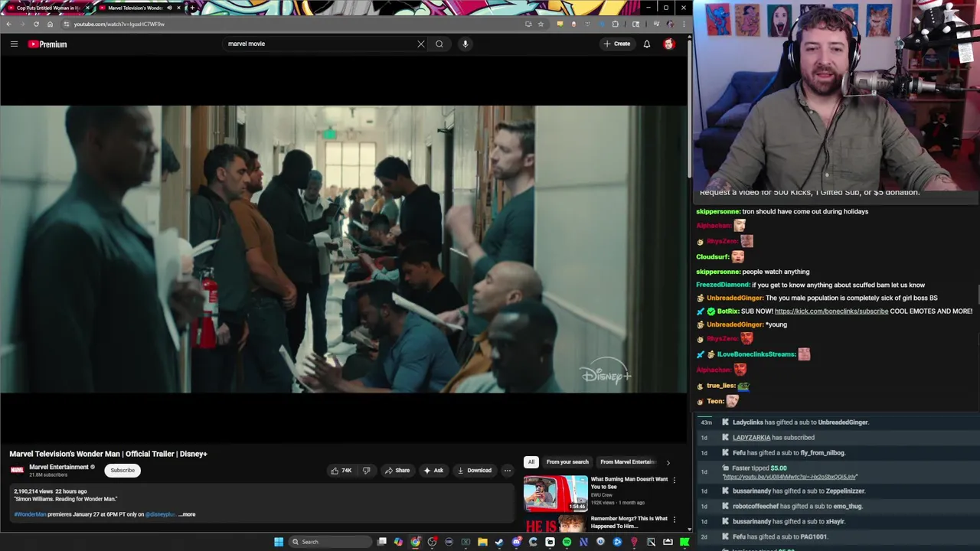Open the Ask AI button

point(433,471)
